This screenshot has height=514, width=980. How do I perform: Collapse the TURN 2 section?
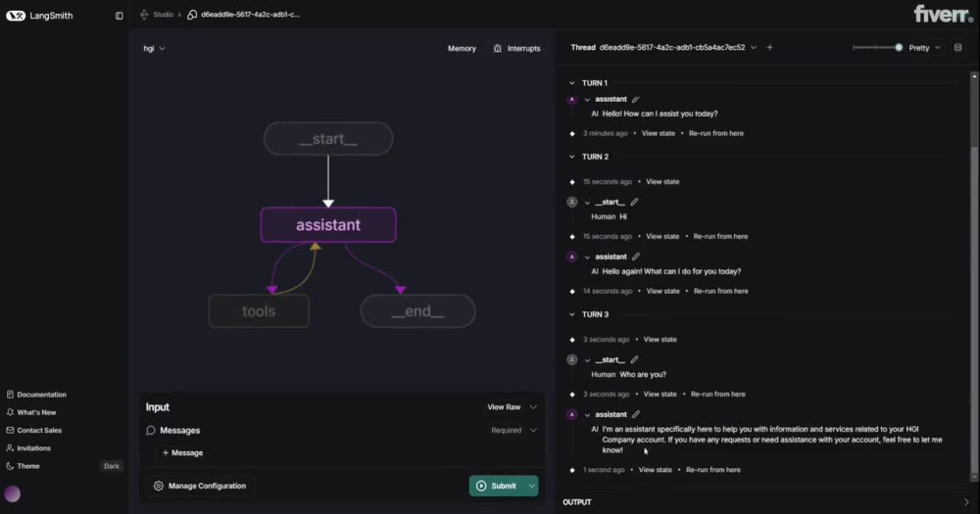[572, 157]
